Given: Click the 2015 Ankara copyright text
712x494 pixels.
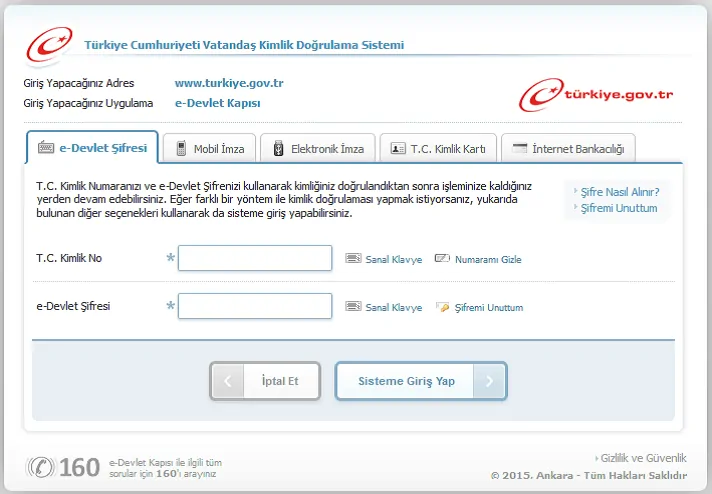Looking at the screenshot, I should 588,475.
